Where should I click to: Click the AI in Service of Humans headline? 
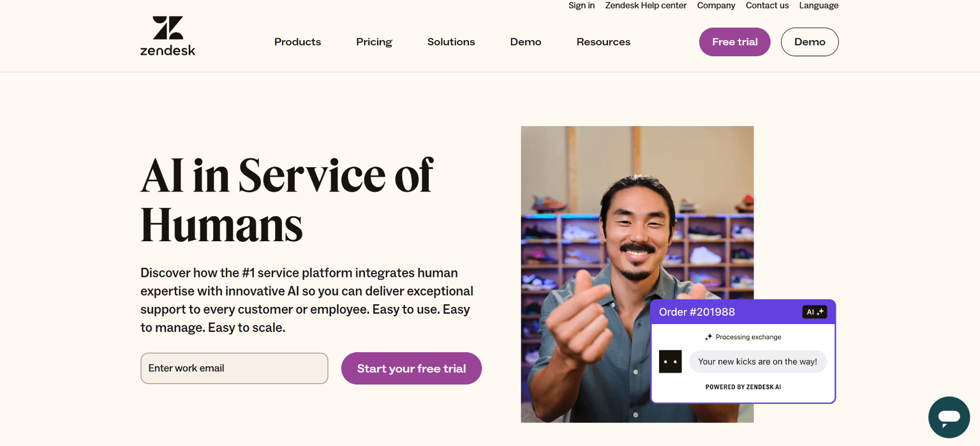(x=286, y=200)
